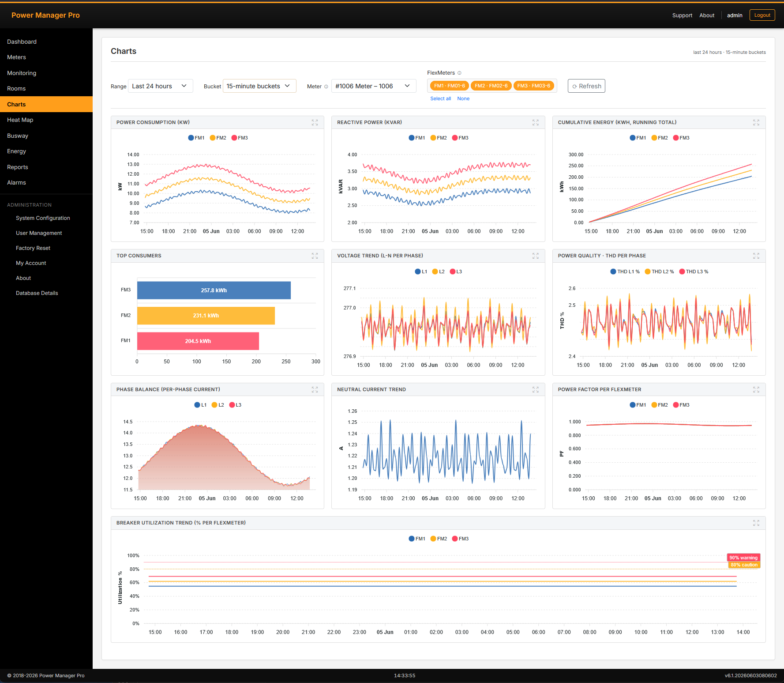The image size is (784, 683).
Task: Click the admin username in the header
Action: click(x=735, y=15)
